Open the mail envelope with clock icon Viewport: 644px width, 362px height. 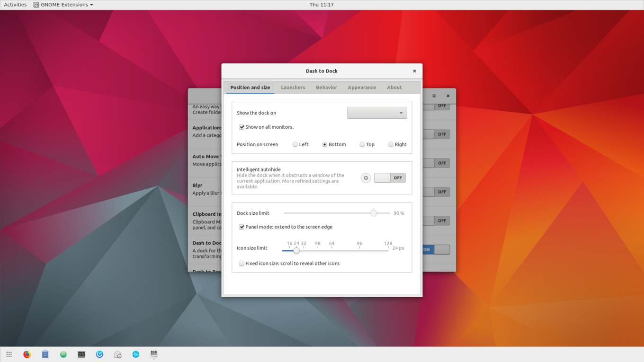tap(118, 354)
